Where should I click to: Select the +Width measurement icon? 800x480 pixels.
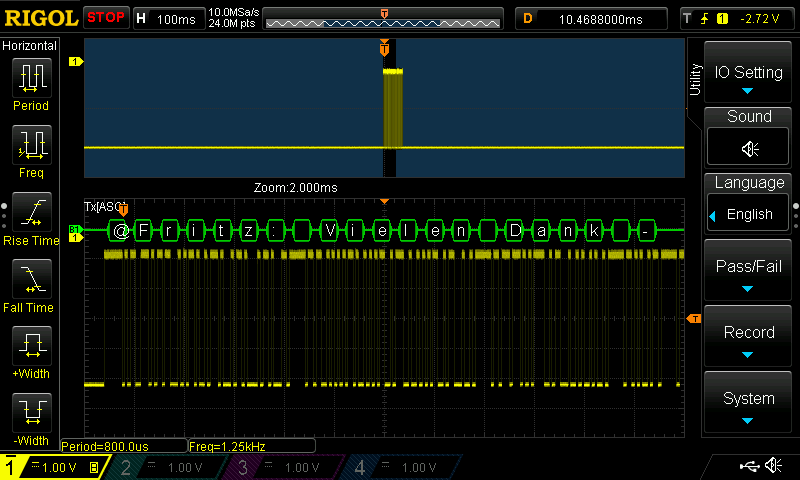click(x=32, y=346)
